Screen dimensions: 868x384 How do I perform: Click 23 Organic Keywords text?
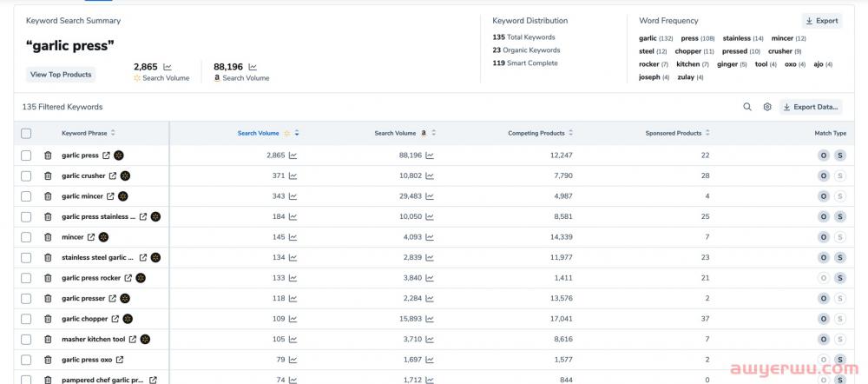click(526, 50)
